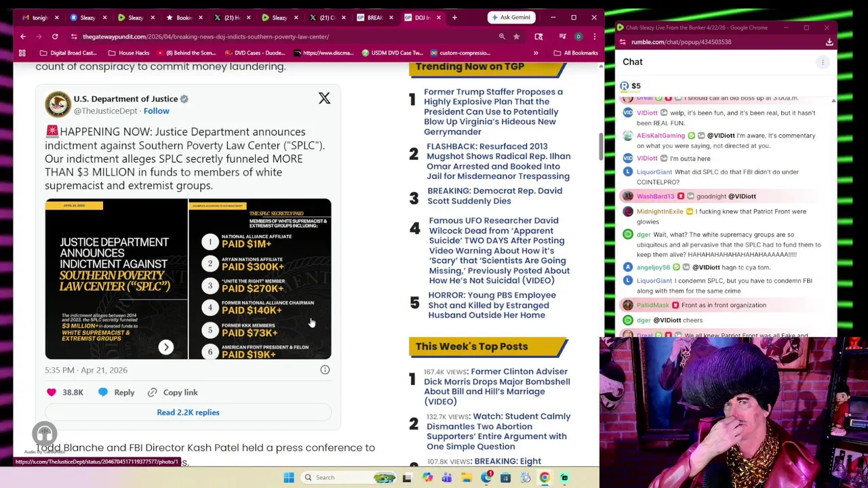
Task: Open the Young PBS Employee horror article
Action: [x=492, y=305]
